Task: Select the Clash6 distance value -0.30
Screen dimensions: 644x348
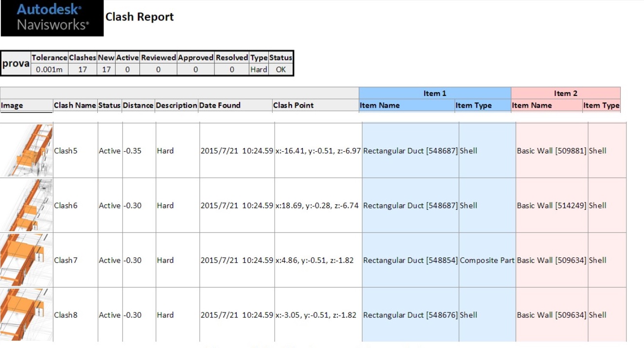Action: tap(132, 206)
